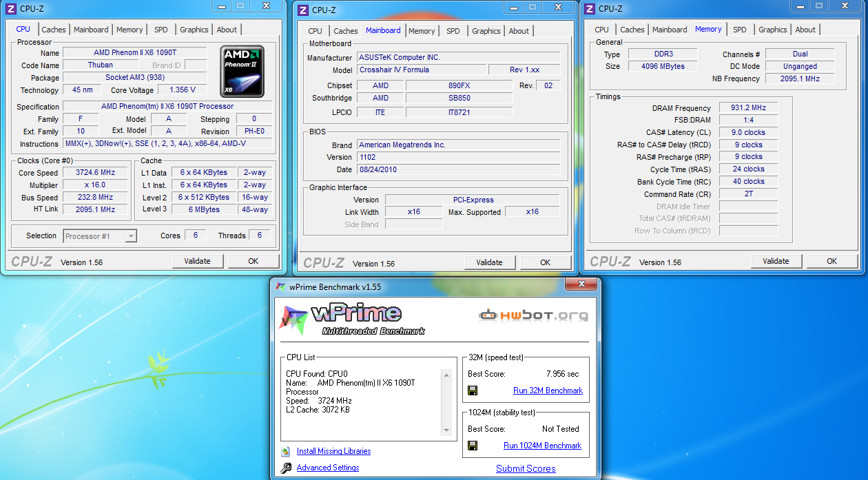Click the Core Speed value 3724.6 MHz
This screenshot has width=868, height=480.
point(95,173)
